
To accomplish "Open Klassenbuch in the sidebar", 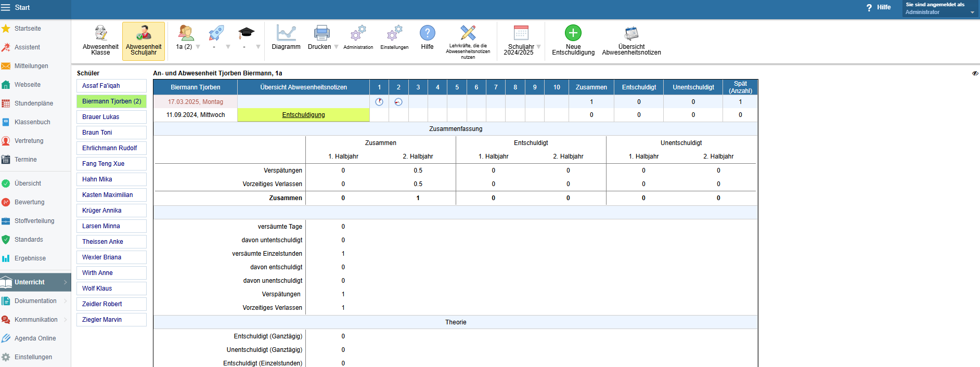I will coord(32,122).
